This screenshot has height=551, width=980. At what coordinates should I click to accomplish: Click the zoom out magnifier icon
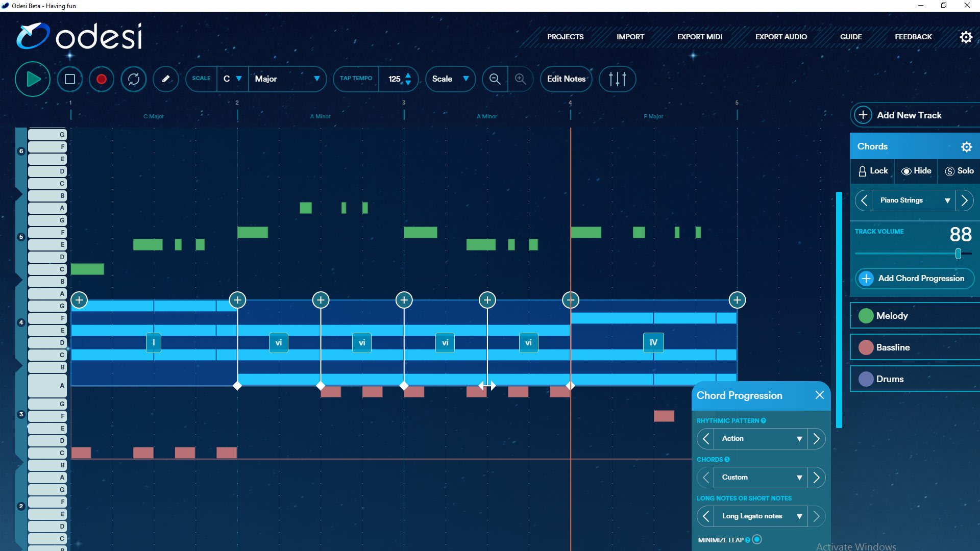point(494,79)
